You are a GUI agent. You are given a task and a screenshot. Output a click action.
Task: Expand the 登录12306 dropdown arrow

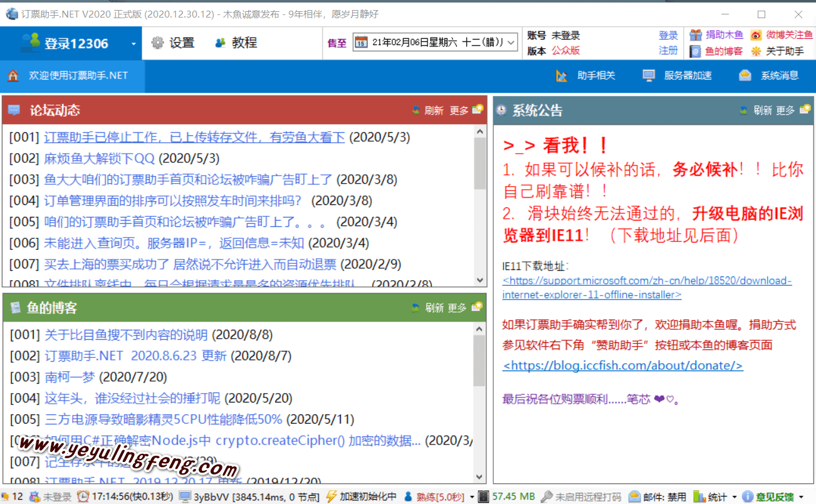(133, 44)
